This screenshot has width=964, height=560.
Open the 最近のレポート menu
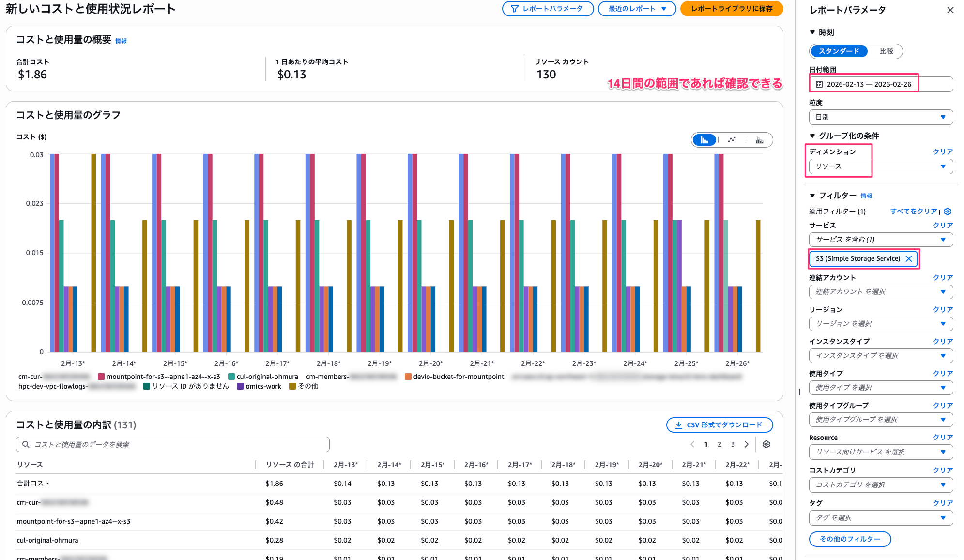pos(636,9)
